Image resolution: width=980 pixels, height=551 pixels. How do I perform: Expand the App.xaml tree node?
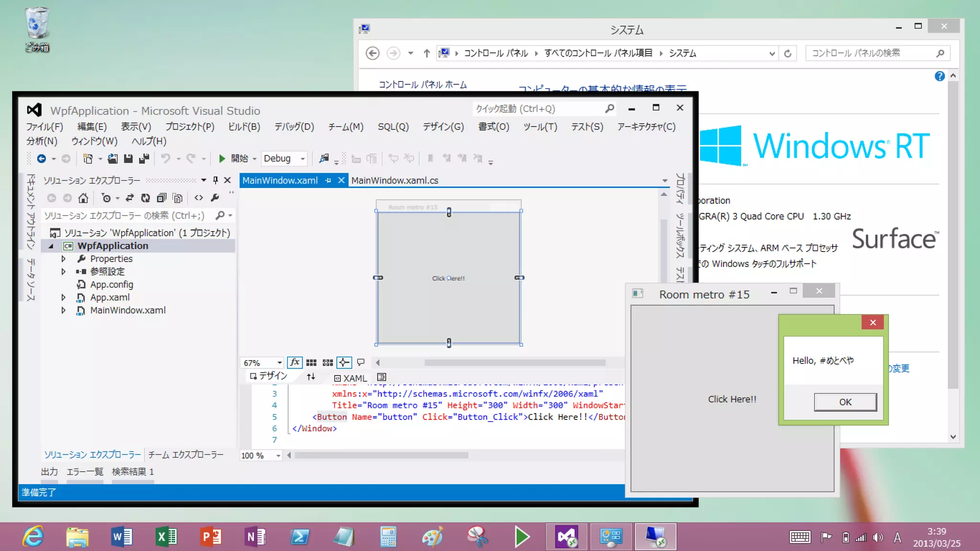[64, 298]
